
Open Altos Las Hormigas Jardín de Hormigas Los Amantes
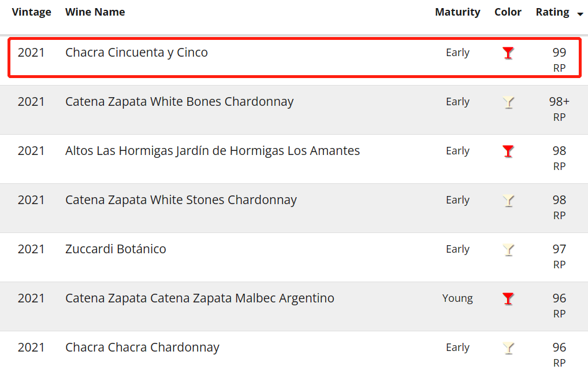point(212,151)
